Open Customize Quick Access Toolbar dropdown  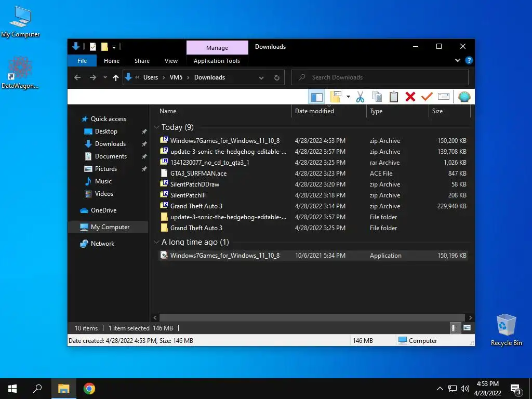pyautogui.click(x=114, y=47)
